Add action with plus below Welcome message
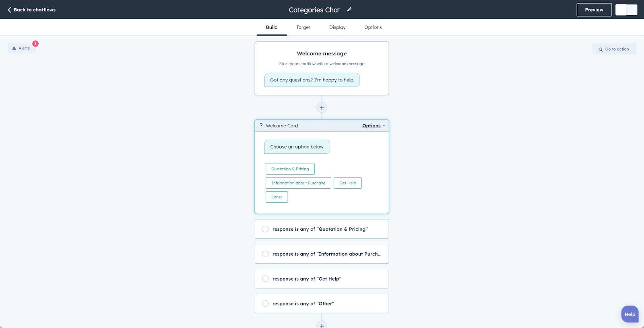This screenshot has height=328, width=644. point(322,107)
